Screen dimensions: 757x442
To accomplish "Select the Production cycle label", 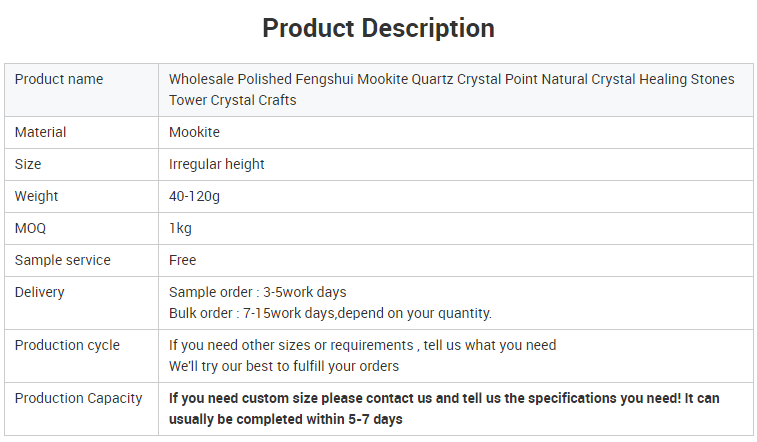I will tap(67, 345).
